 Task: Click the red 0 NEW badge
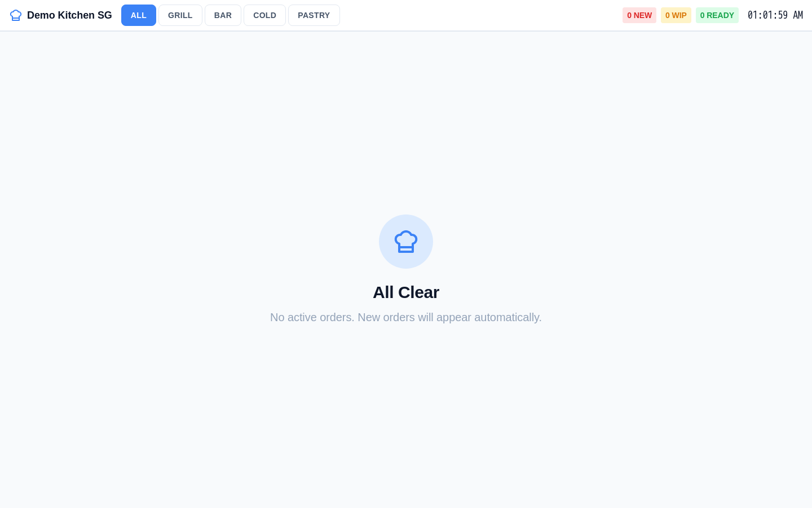[639, 15]
